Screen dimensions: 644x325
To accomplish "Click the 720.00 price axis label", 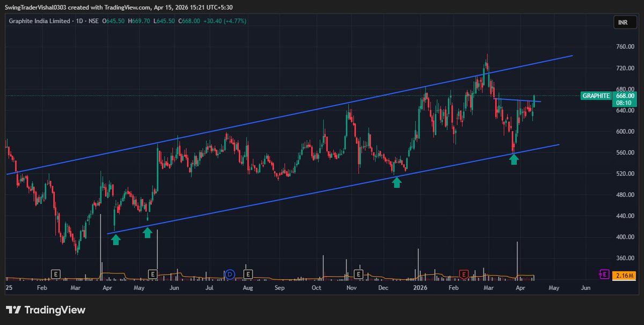I will 624,68.
